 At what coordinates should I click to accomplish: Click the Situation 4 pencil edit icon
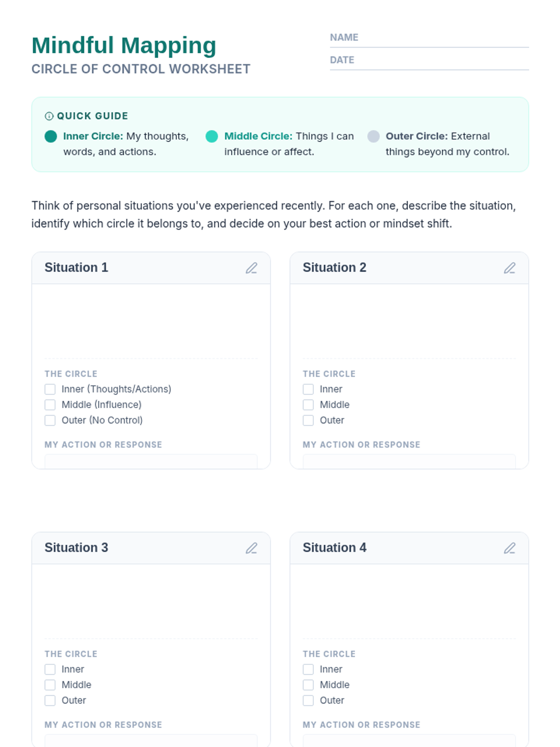[510, 548]
